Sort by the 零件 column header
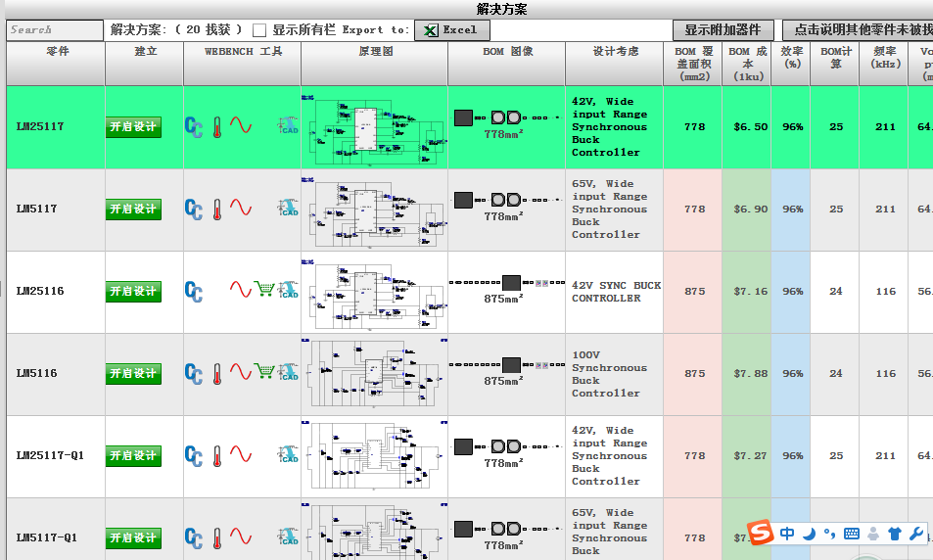The height and width of the screenshot is (560, 933). pyautogui.click(x=56, y=64)
